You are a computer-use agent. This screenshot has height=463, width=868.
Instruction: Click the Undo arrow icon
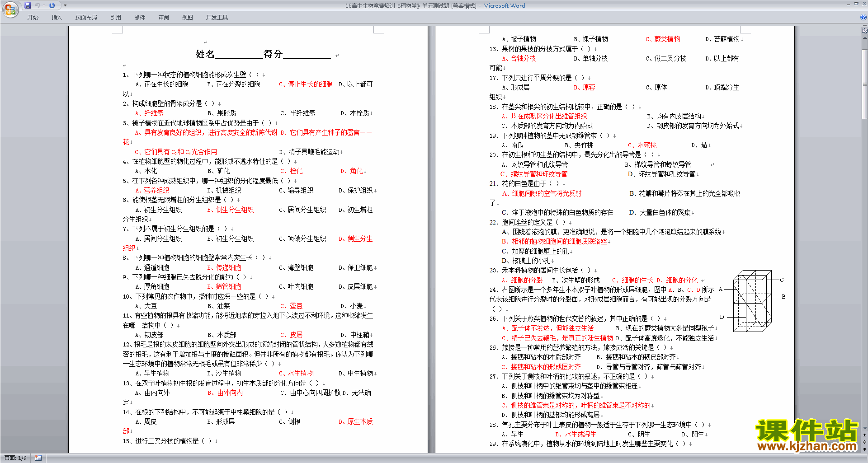[38, 5]
